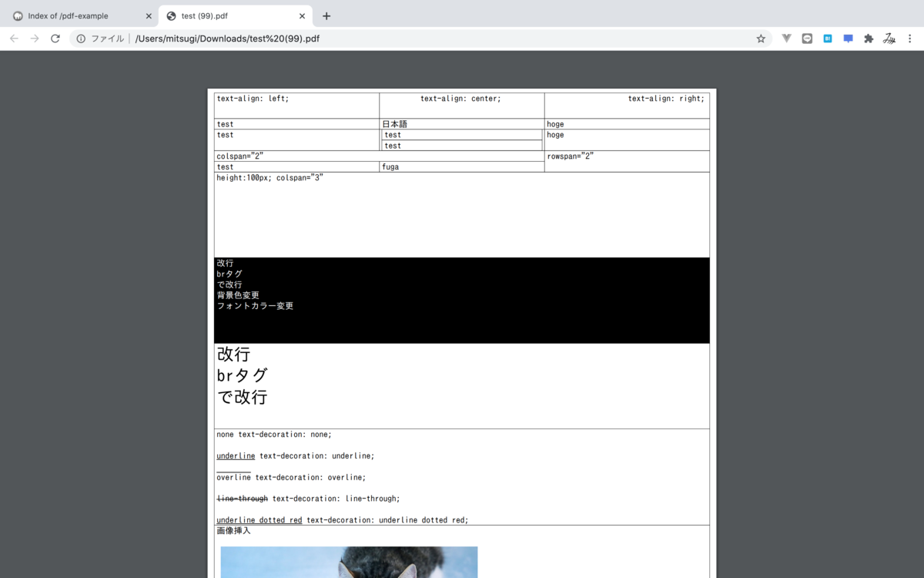Click the blue speech bubble extension icon
This screenshot has width=924, height=578.
[x=848, y=38]
